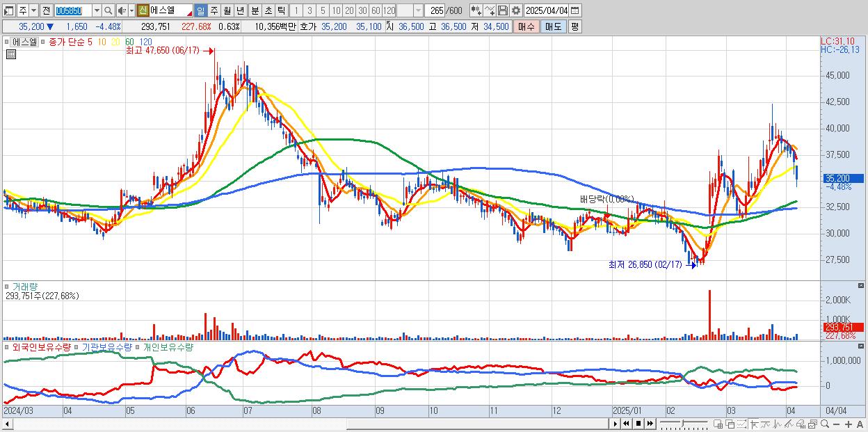868x432 pixels.
Task: Select the 틱 tick period button
Action: 281,10
